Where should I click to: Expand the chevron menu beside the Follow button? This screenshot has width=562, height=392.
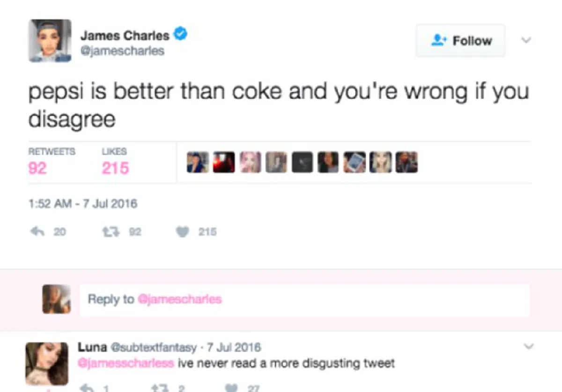click(526, 40)
